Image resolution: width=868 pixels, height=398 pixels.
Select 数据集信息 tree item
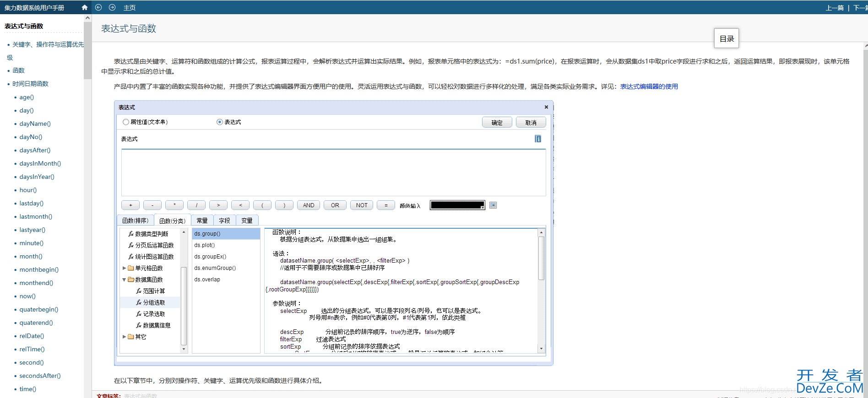click(157, 325)
